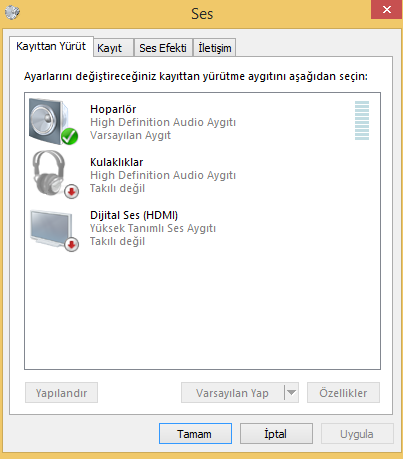This screenshot has width=403, height=459.
Task: Click the red unplugged arrow on HDMI device
Action: (71, 244)
